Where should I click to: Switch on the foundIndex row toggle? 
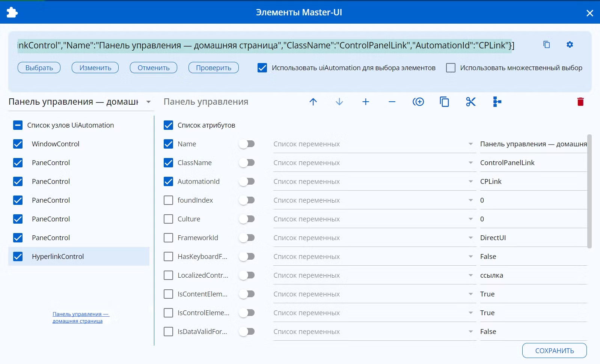pos(247,200)
